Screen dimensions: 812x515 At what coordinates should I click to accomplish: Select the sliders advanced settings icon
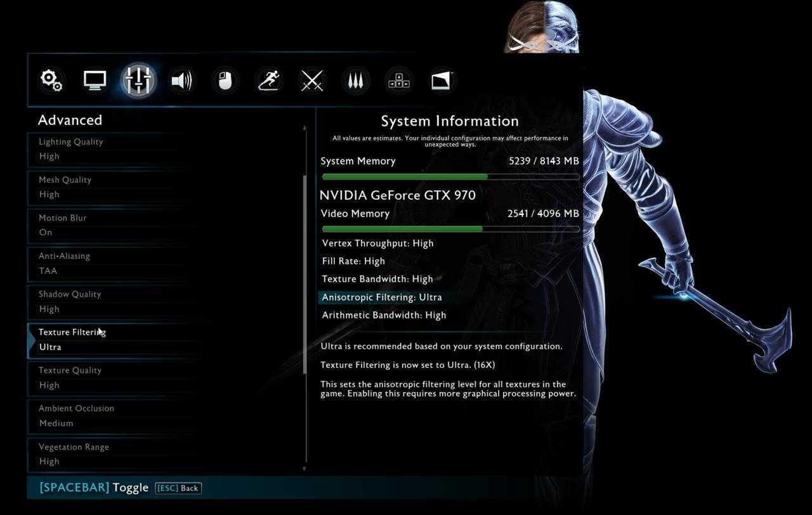[x=138, y=81]
